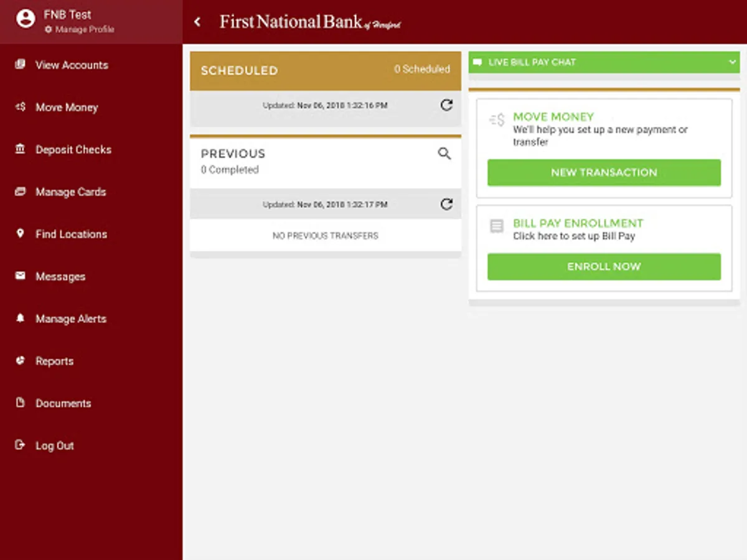This screenshot has height=560, width=747.
Task: Open Manage Profile settings link
Action: (80, 29)
